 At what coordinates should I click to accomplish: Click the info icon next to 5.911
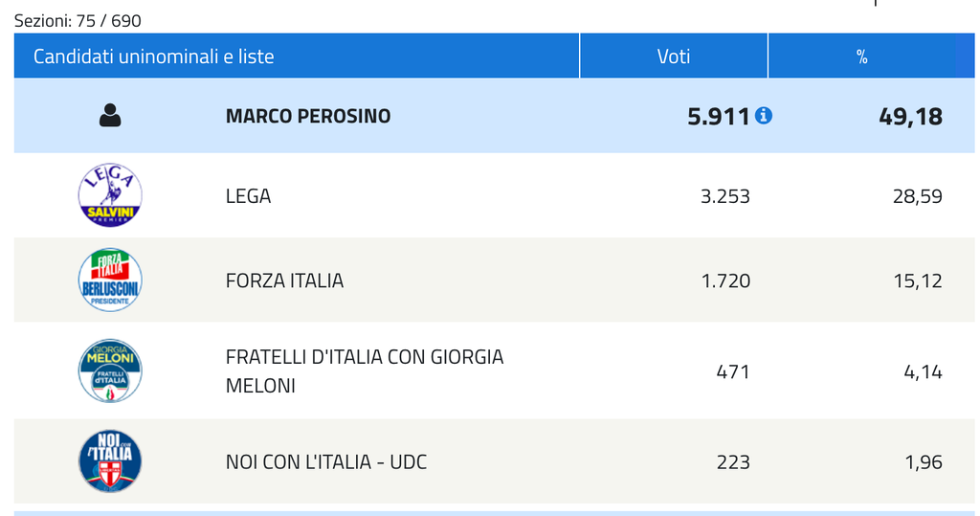(764, 116)
